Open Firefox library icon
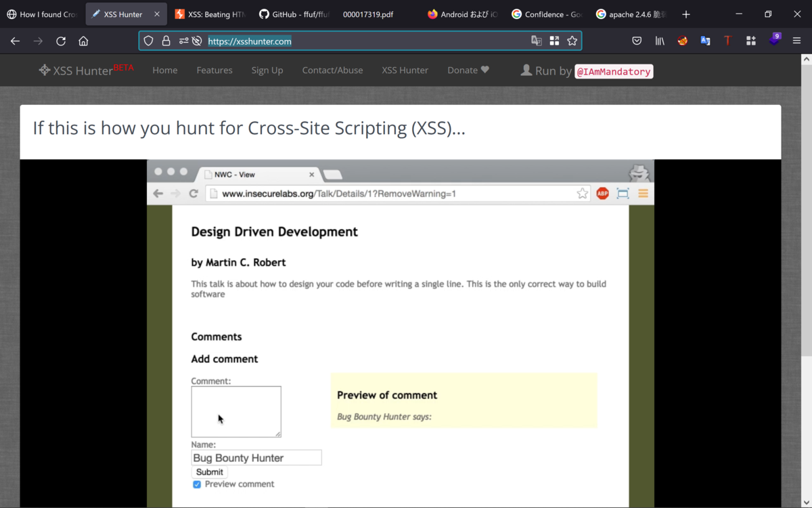 660,41
